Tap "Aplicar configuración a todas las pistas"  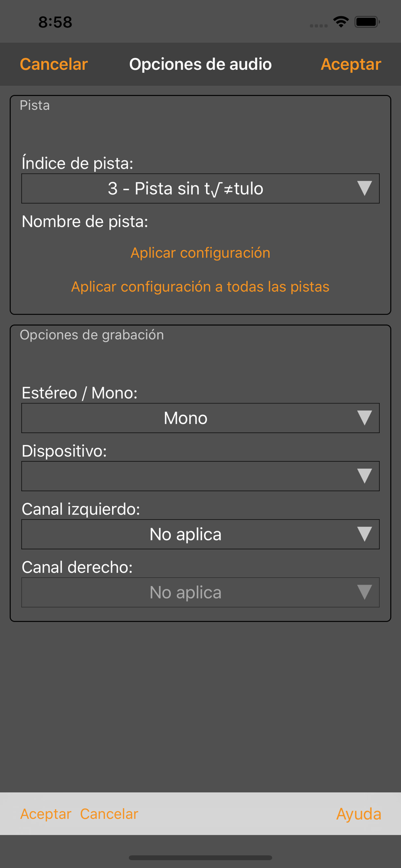point(200,286)
